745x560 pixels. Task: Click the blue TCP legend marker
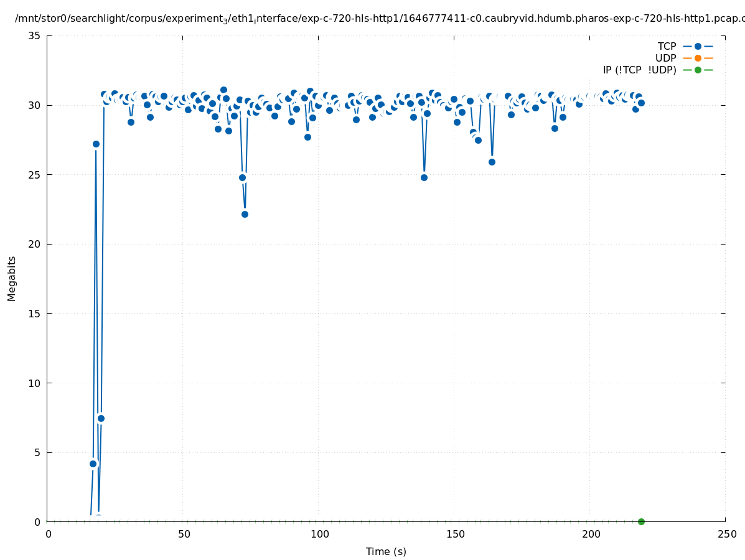[x=698, y=46]
